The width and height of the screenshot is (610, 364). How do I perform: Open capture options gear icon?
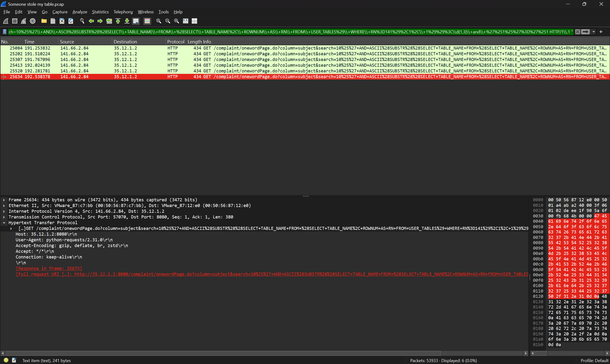click(33, 21)
